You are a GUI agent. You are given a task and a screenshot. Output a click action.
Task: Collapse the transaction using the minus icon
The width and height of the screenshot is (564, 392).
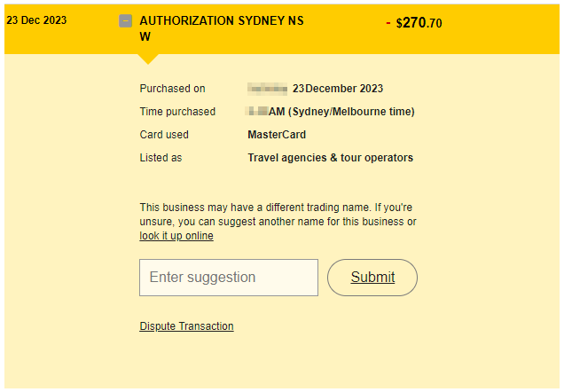click(x=126, y=20)
